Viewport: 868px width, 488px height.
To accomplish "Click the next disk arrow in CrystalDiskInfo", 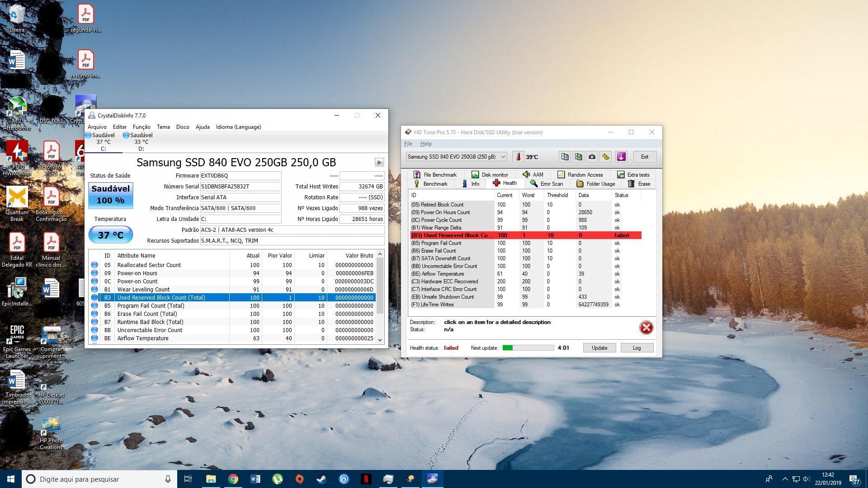I will coord(379,162).
